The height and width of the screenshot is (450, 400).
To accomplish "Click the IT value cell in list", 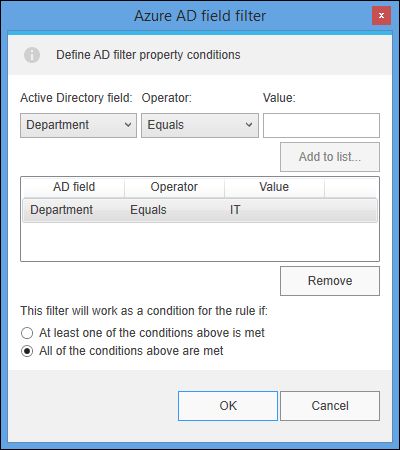I will pyautogui.click(x=235, y=210).
